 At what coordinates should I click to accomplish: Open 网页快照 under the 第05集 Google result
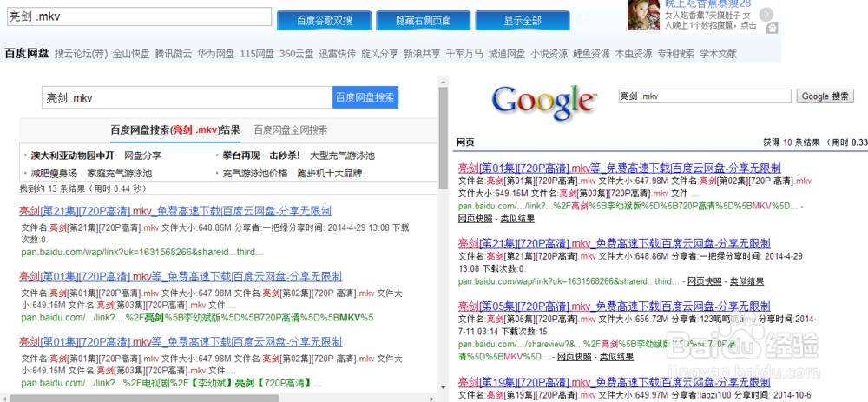574,356
